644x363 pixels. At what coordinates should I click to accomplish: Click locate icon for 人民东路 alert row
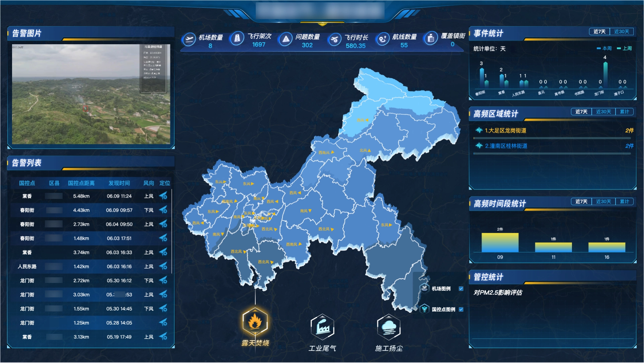click(x=163, y=266)
